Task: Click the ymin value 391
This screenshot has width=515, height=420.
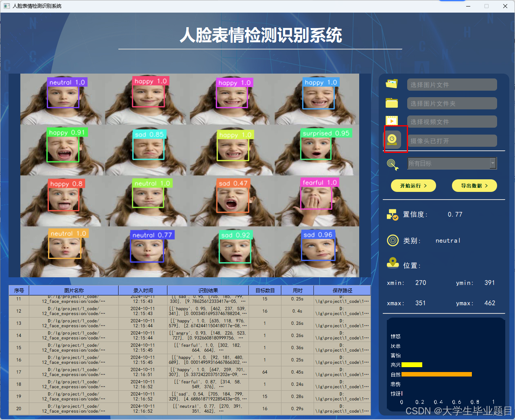Action: 490,283
